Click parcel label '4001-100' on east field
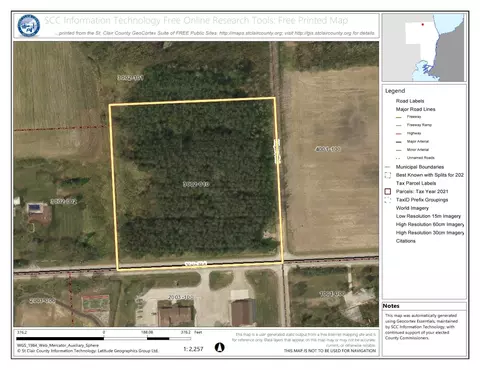The width and height of the screenshot is (480, 370). (x=328, y=149)
